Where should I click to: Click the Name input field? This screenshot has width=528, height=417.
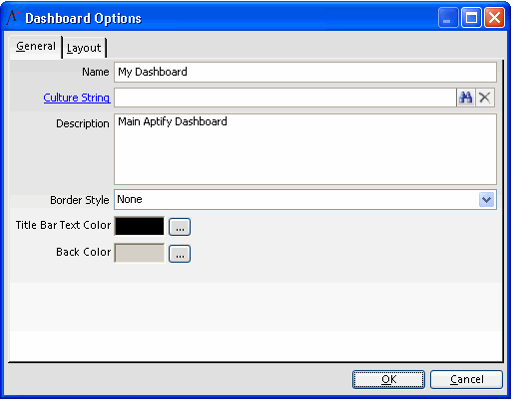(x=305, y=72)
